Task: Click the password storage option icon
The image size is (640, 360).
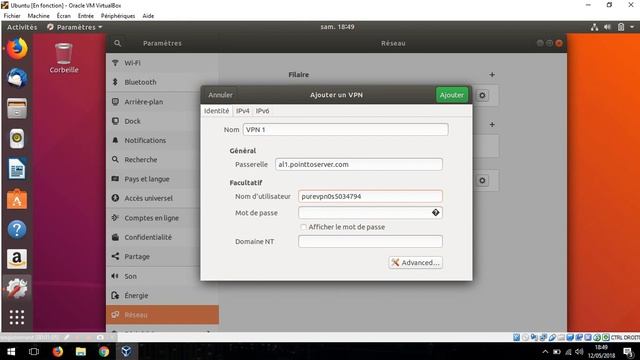Action: 436,212
